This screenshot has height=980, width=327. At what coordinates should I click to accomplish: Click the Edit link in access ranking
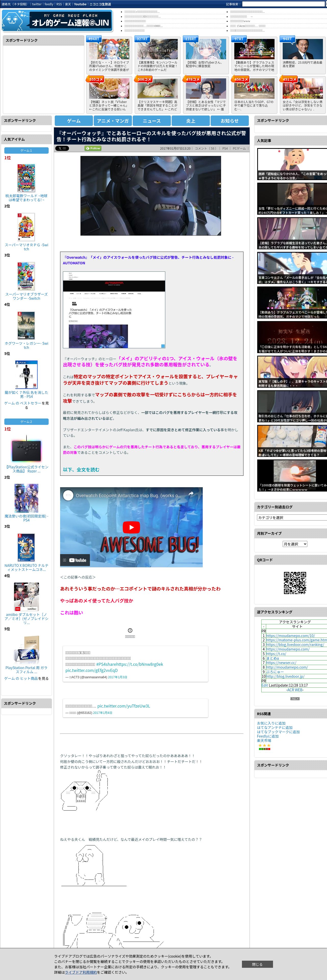[x=265, y=685]
